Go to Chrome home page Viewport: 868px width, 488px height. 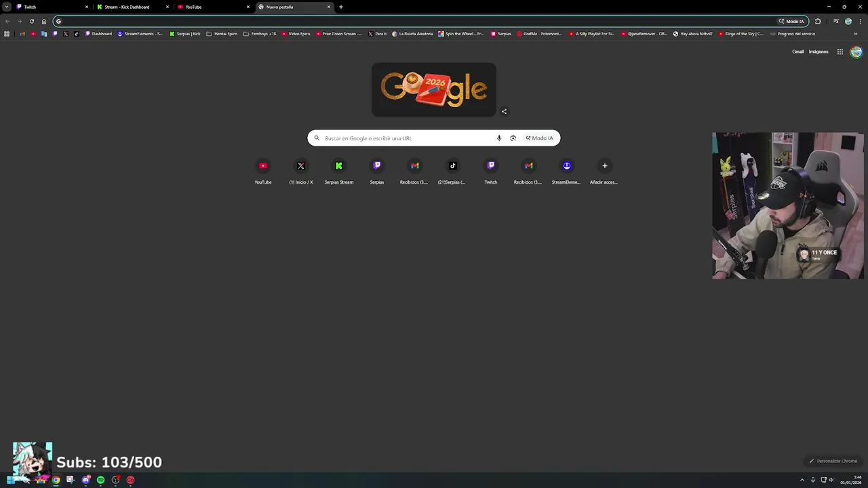pos(44,21)
